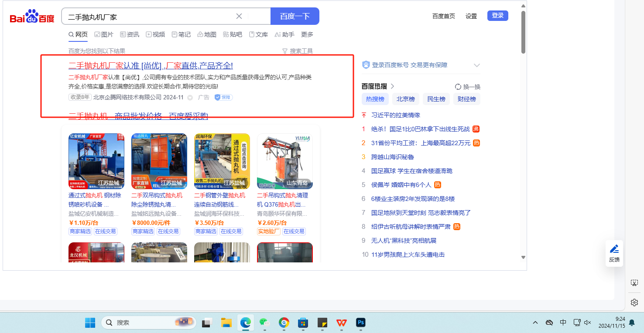This screenshot has width=644, height=333.
Task: Open File Explorer from the taskbar
Action: [x=226, y=323]
